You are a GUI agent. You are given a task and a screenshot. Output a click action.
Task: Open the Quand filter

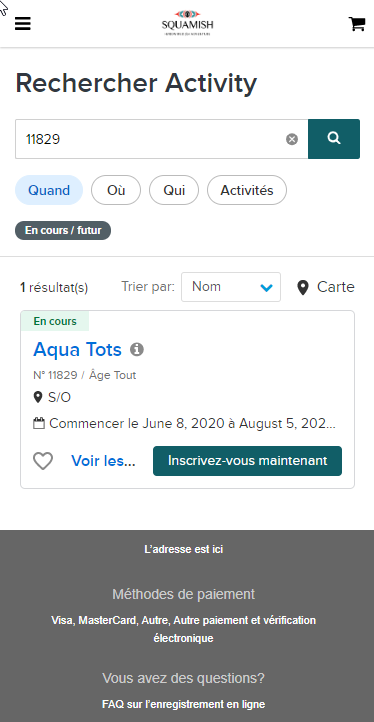tap(49, 190)
